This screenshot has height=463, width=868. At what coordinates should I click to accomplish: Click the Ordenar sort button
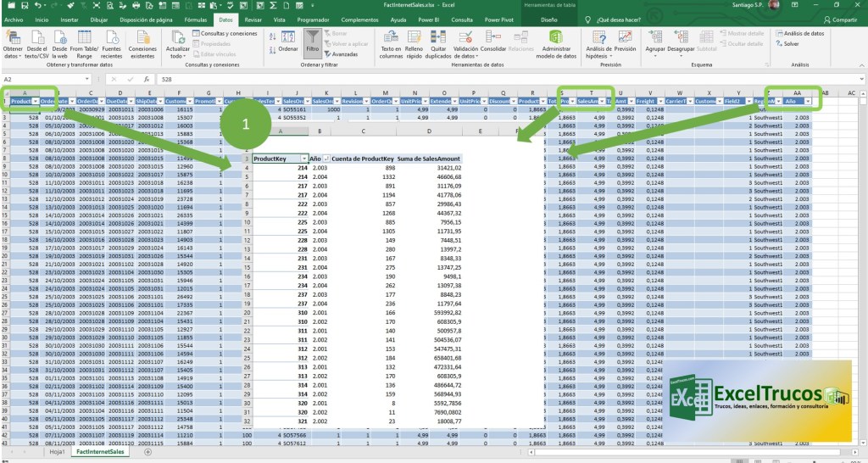click(x=288, y=42)
